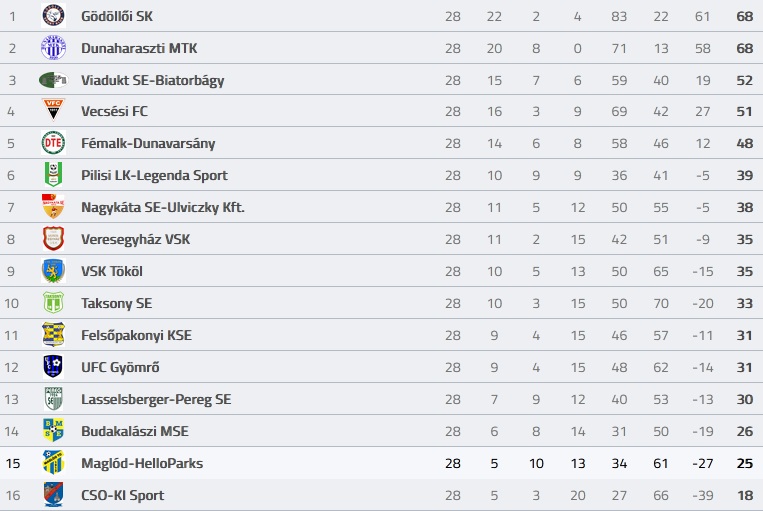
Task: Click the Nagykáta SE-Ulviczky Kft. badge
Action: click(53, 206)
